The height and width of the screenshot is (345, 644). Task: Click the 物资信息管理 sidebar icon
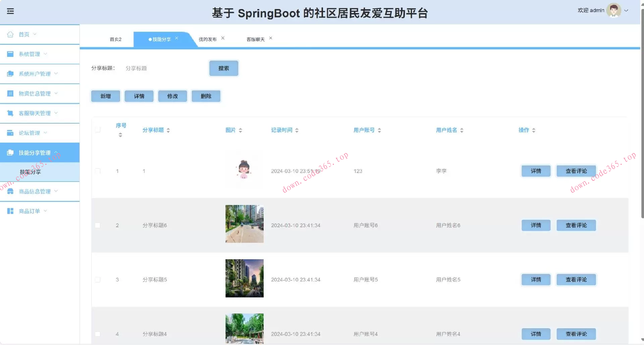(10, 93)
